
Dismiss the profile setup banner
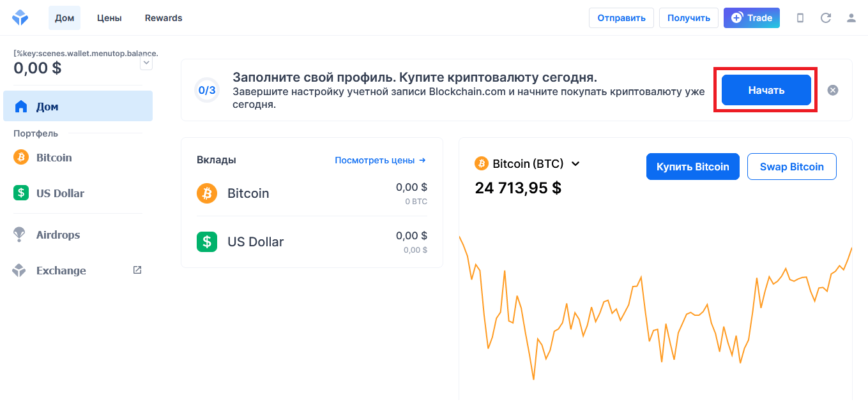coord(833,90)
